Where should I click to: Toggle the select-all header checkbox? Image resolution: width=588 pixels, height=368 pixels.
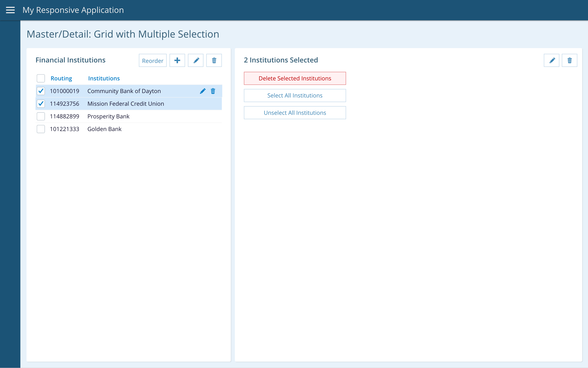41,78
